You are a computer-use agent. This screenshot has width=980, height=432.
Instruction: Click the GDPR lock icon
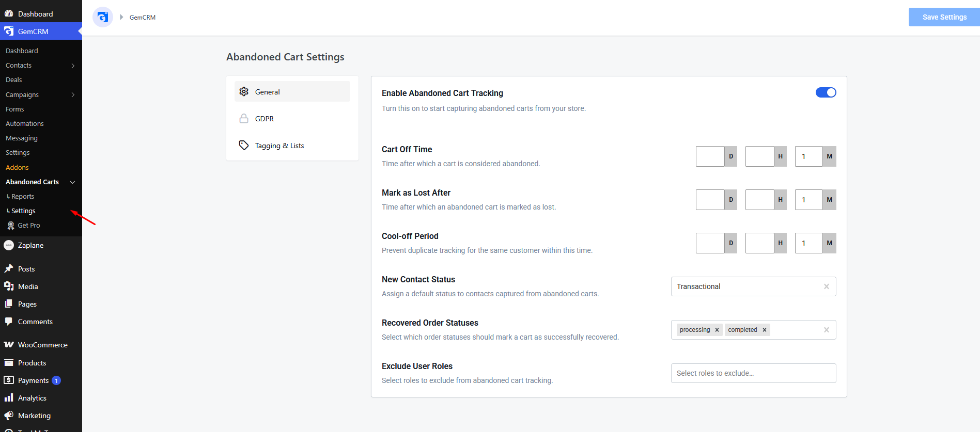coord(244,118)
